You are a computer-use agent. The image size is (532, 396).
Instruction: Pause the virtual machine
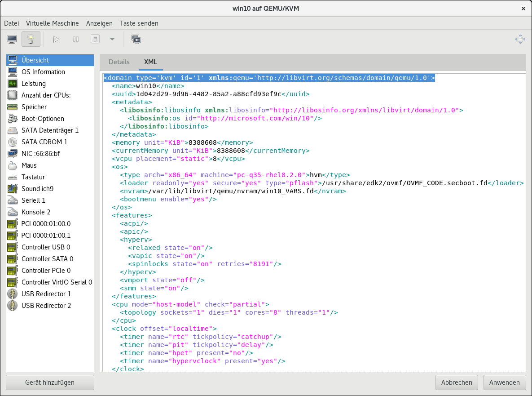click(x=76, y=39)
